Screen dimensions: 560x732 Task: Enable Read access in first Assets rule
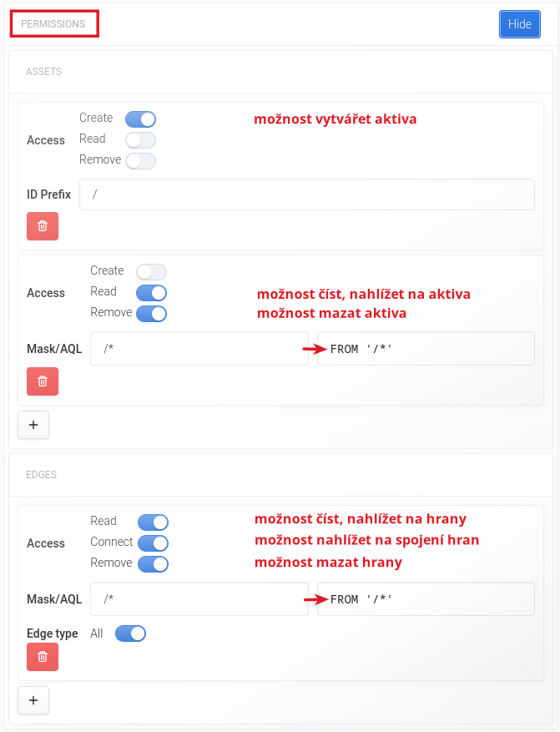tap(140, 140)
